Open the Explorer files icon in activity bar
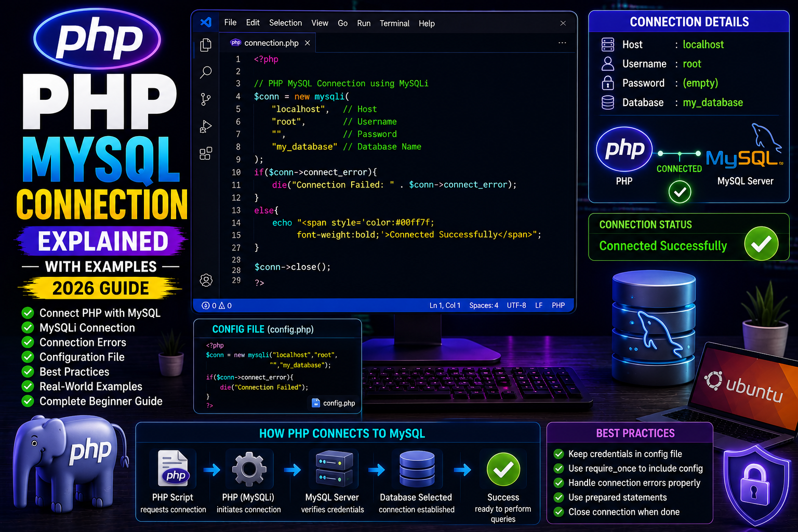 pos(206,45)
